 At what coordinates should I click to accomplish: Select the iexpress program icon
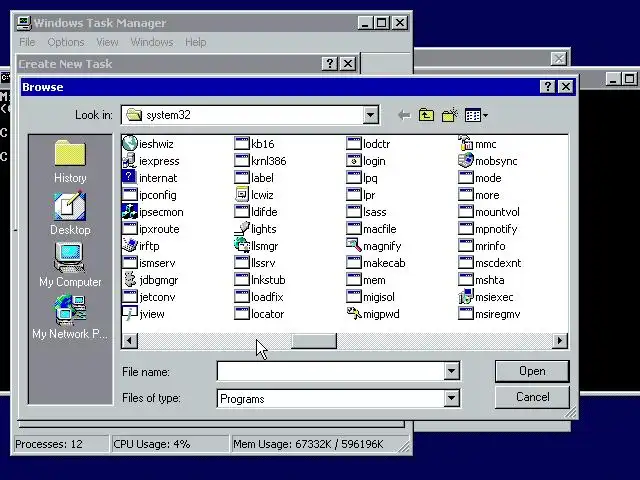[x=130, y=161]
